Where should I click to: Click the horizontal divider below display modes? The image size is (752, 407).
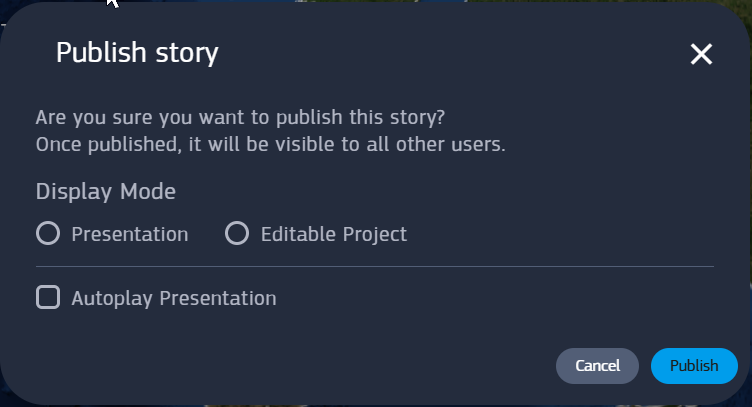click(375, 267)
